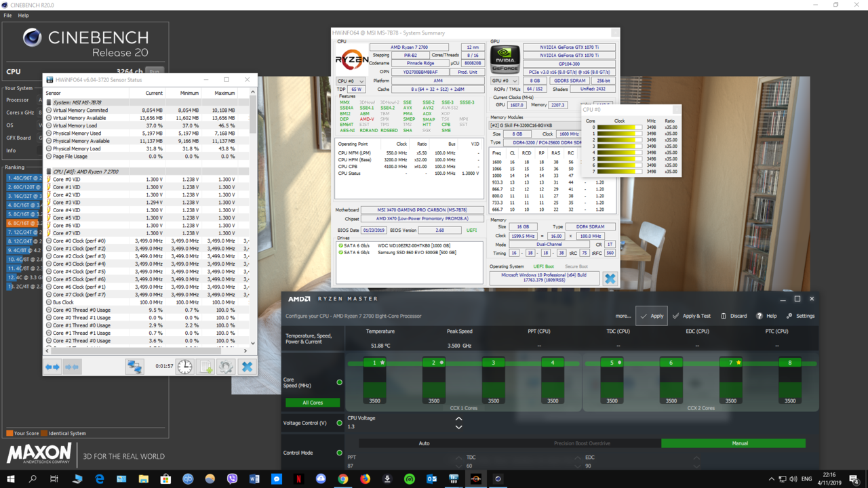Click the blue X in System Summary

pyautogui.click(x=610, y=279)
